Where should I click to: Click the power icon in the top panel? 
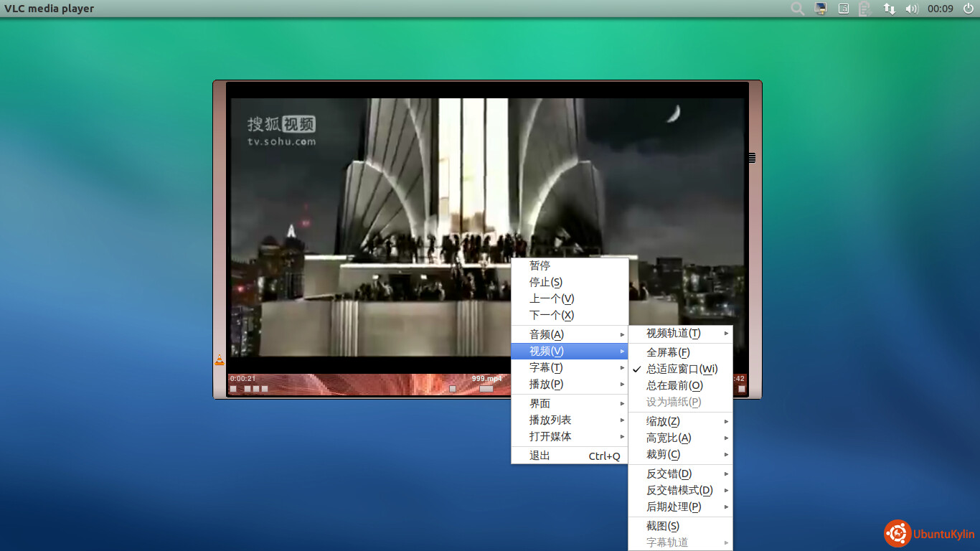tap(969, 9)
